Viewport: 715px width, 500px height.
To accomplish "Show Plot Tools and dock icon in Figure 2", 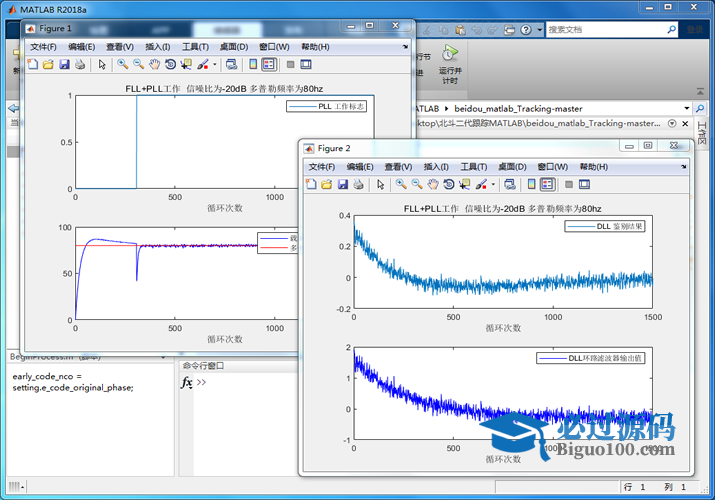I will pos(584,184).
